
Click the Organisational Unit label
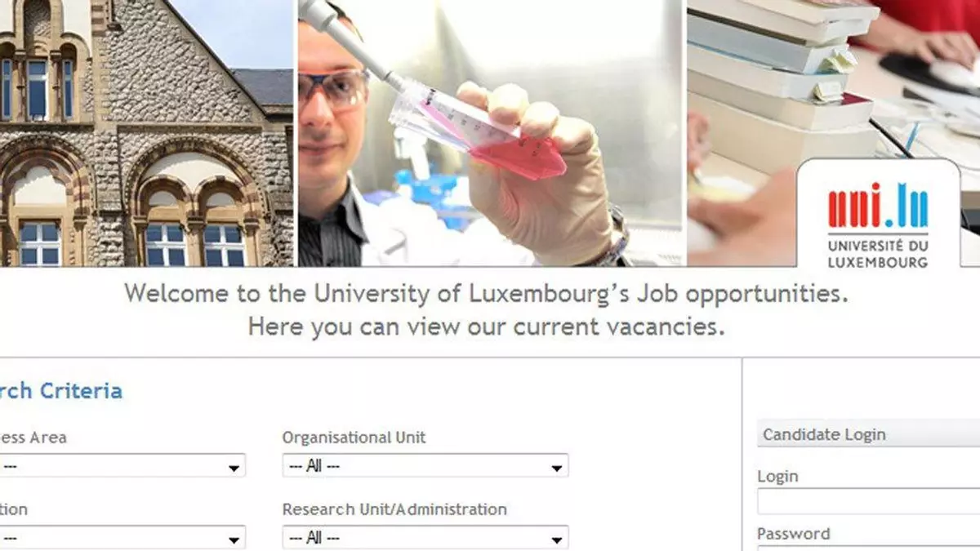[354, 438]
